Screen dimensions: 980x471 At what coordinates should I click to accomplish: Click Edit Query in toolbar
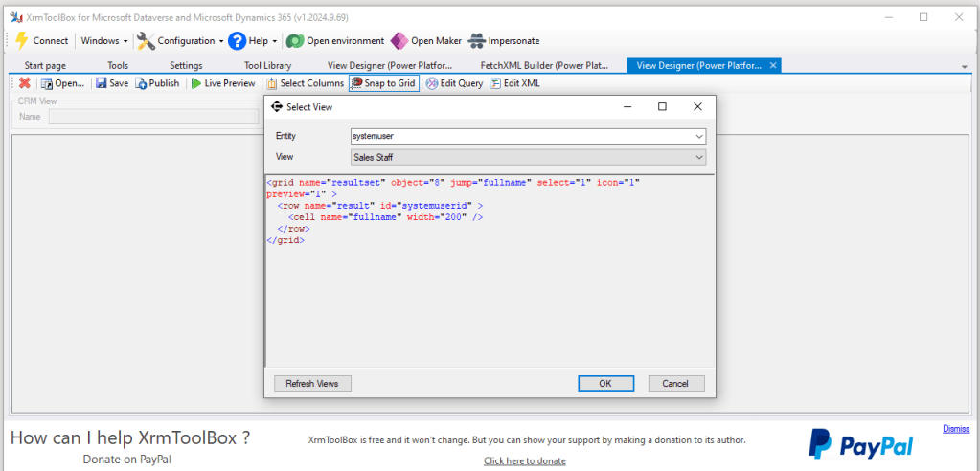point(454,83)
